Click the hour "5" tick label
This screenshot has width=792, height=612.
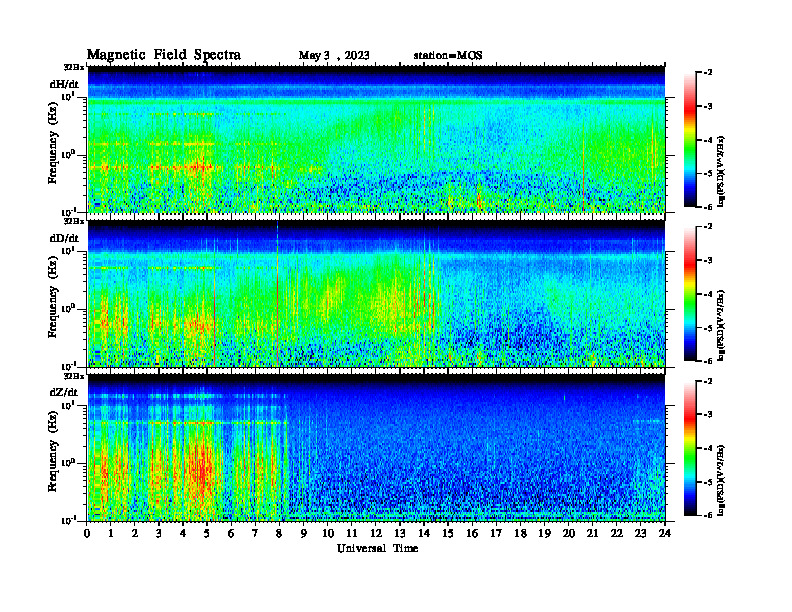(207, 533)
